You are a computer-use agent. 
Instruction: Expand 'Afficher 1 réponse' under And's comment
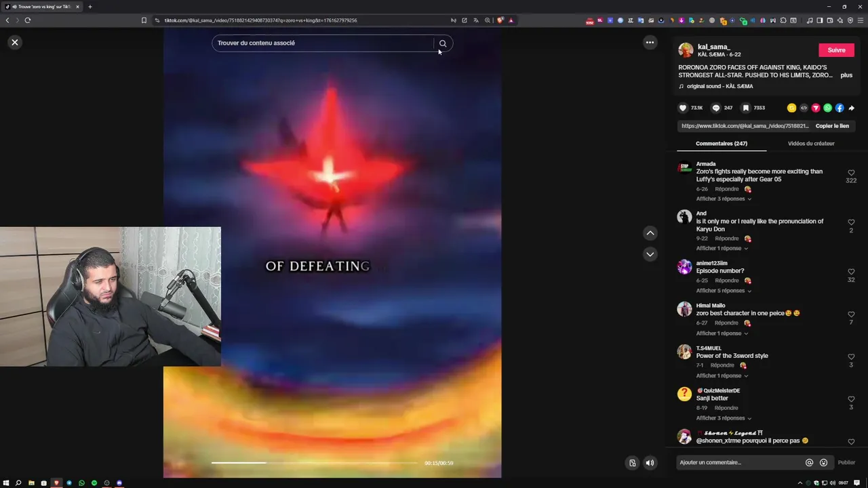pyautogui.click(x=722, y=248)
